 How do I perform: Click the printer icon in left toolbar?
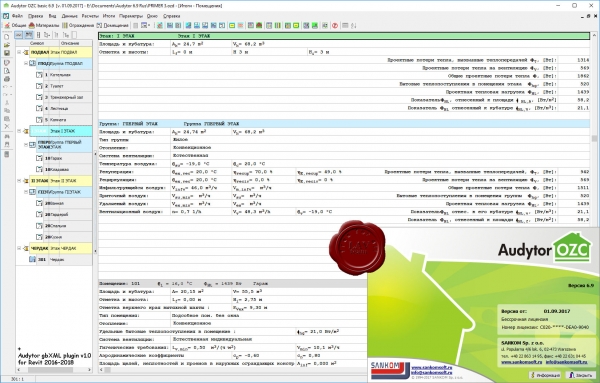(7, 79)
